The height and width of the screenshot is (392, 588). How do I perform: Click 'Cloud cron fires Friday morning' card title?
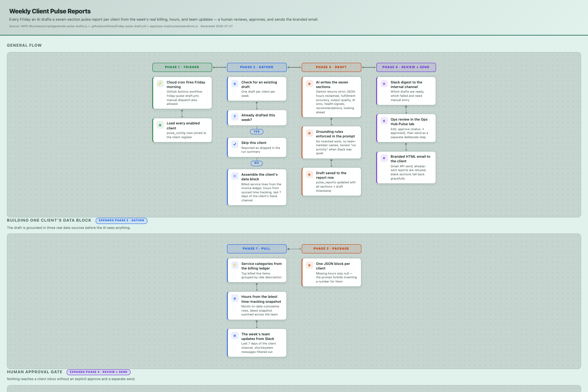click(x=186, y=85)
